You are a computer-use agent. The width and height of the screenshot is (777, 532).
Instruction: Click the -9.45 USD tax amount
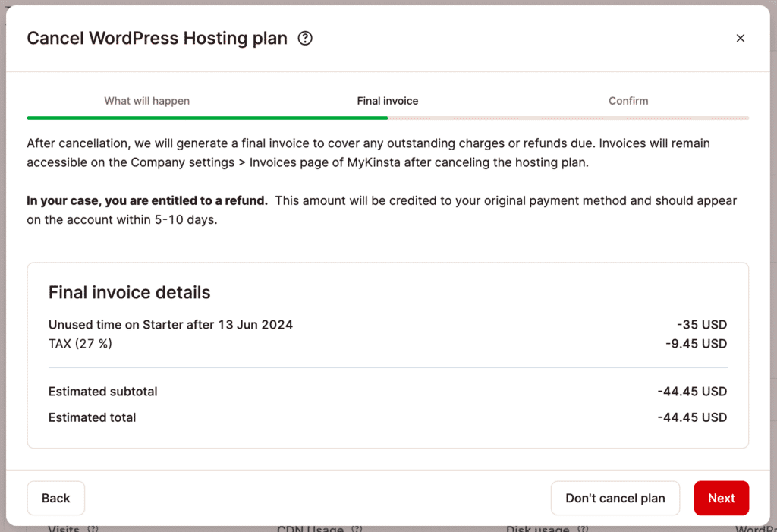tap(696, 344)
